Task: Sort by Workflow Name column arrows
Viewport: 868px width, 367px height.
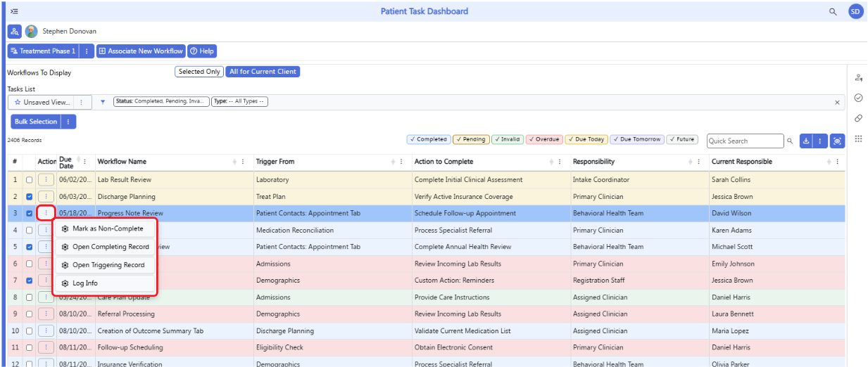Action: click(234, 162)
